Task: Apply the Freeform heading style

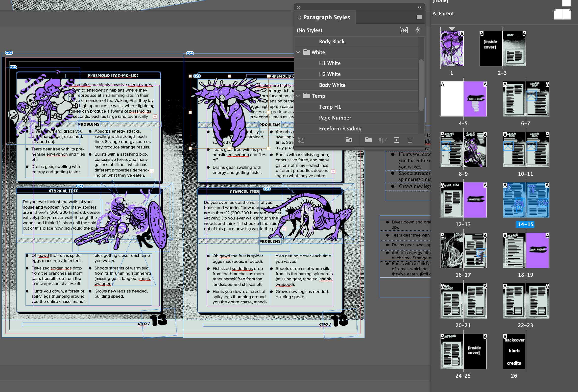Action: pos(340,129)
